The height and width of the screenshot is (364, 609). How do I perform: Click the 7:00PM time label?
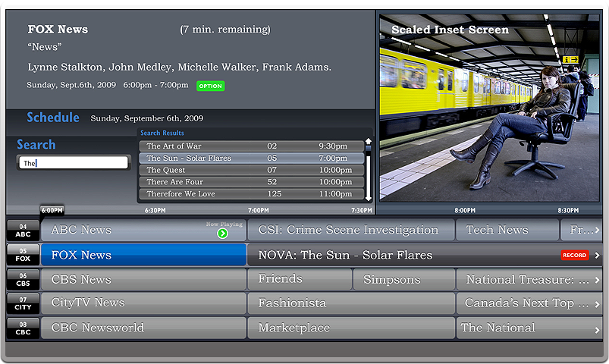(259, 210)
